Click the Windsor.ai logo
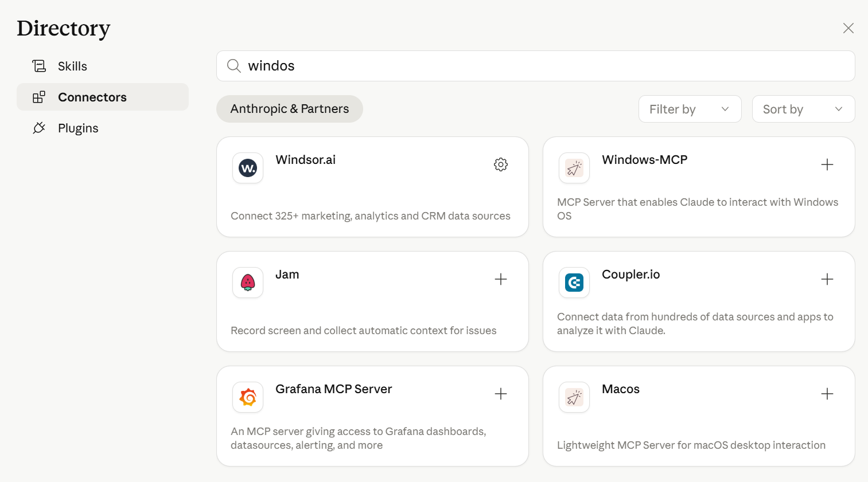The image size is (868, 482). [247, 167]
